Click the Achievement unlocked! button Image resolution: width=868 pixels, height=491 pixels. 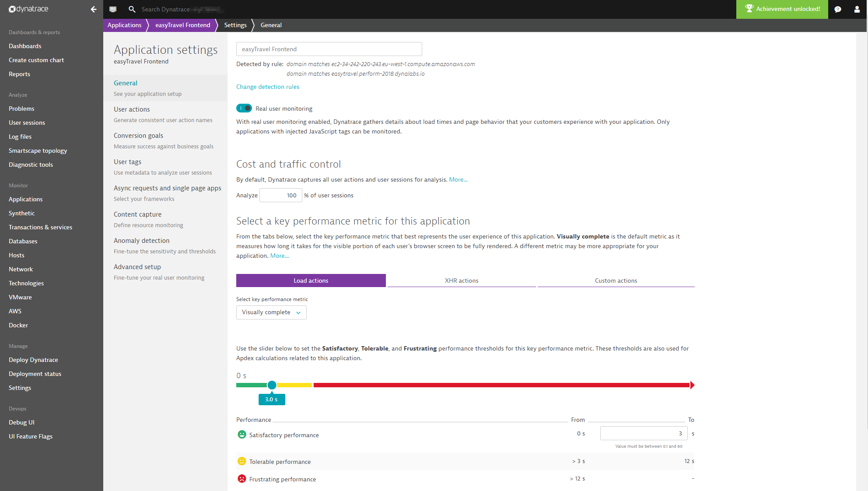point(782,9)
